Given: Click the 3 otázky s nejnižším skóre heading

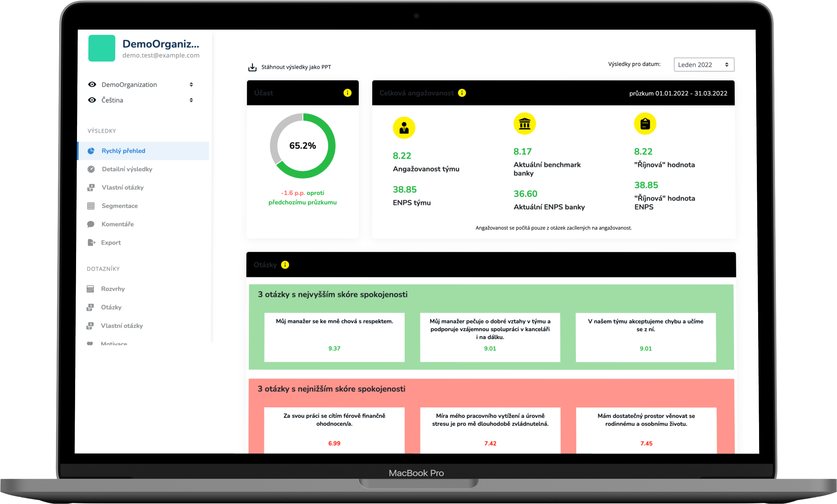Looking at the screenshot, I should [331, 389].
